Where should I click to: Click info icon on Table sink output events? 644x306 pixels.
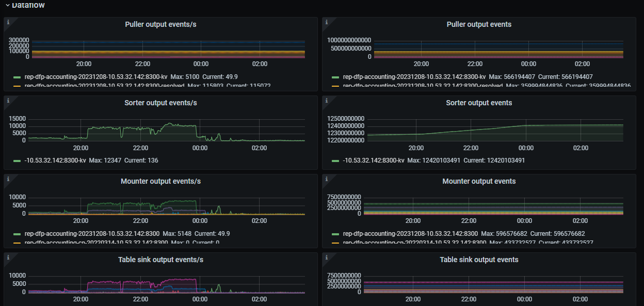point(327,257)
